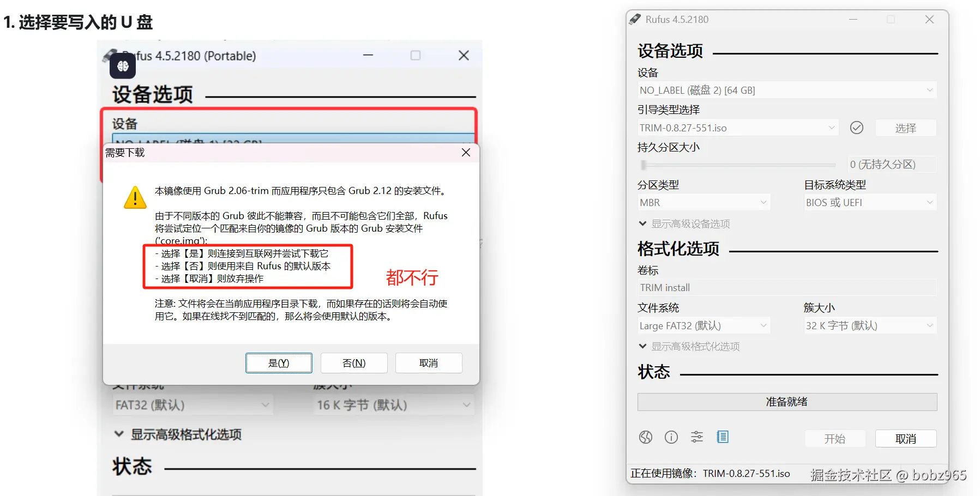This screenshot has height=496, width=980.
Task: Click 是(Y) in the download dialog
Action: [x=279, y=362]
